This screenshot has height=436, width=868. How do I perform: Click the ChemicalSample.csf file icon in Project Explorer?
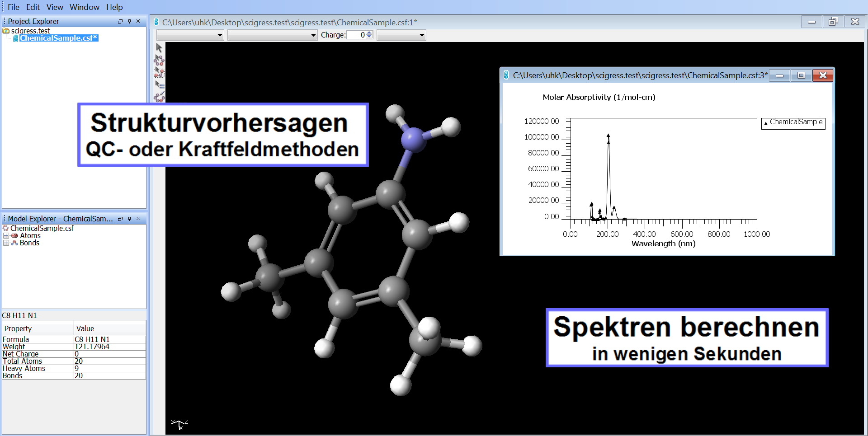click(15, 38)
